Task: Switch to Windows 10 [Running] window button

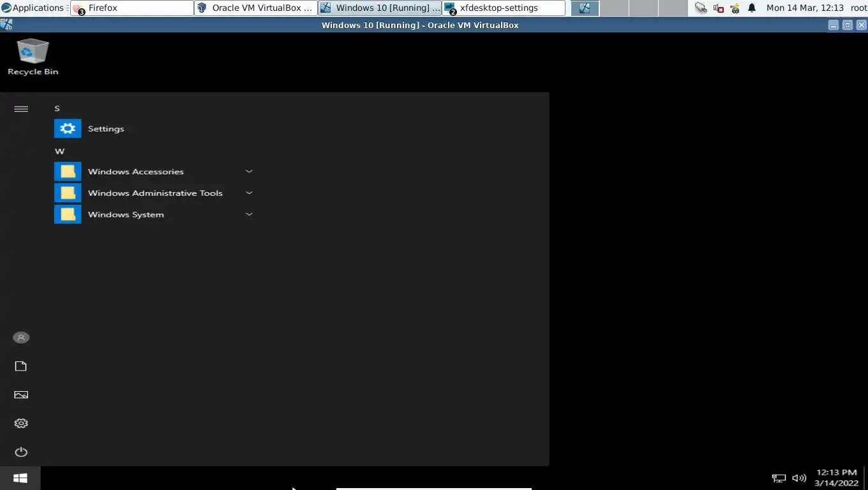Action: point(380,8)
